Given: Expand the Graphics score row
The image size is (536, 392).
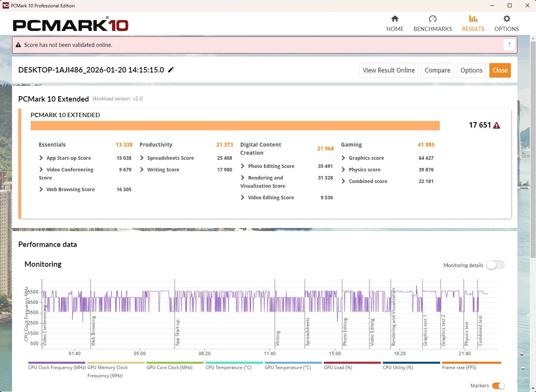Looking at the screenshot, I should [343, 158].
